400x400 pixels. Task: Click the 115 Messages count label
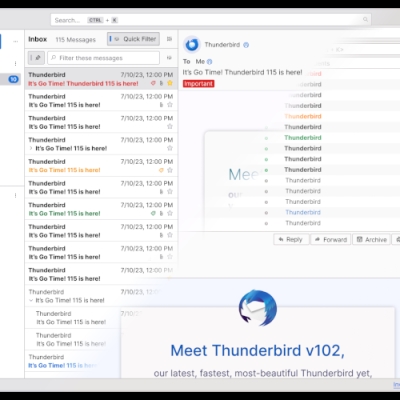coord(76,40)
